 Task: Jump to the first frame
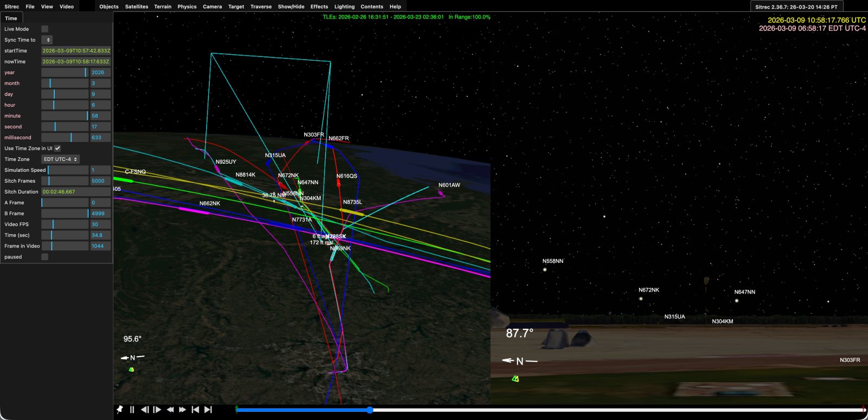click(x=195, y=410)
